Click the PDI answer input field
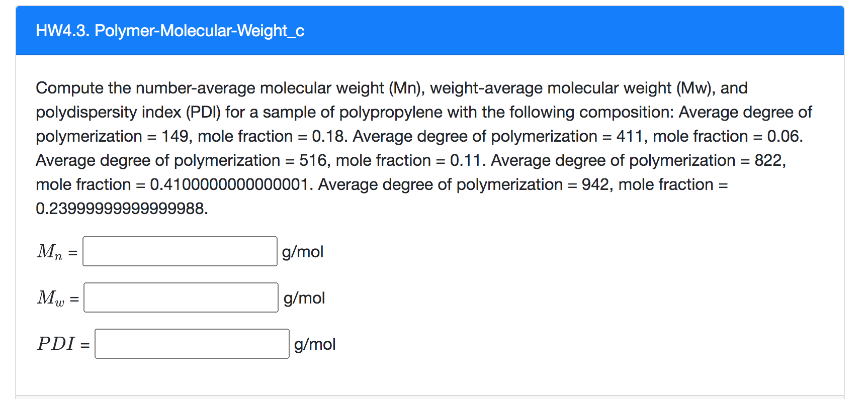The image size is (868, 399). (x=191, y=343)
